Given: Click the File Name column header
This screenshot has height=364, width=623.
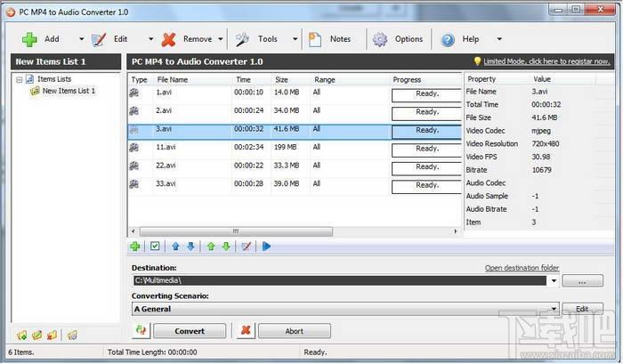Looking at the screenshot, I should click(x=193, y=79).
